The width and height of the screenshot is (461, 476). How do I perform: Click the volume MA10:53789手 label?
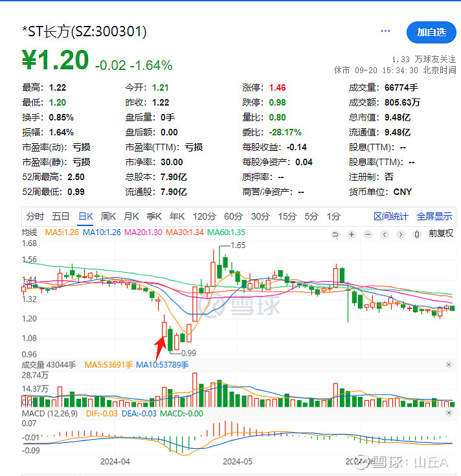coord(162,365)
